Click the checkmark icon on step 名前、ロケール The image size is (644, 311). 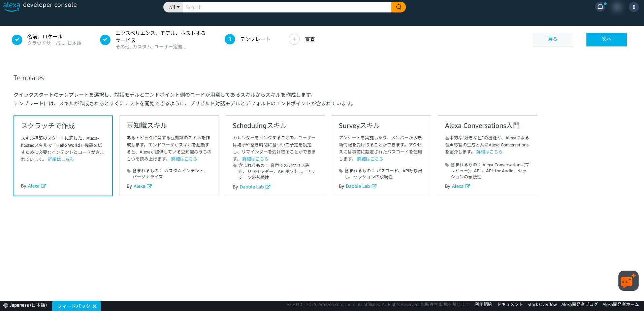[17, 39]
